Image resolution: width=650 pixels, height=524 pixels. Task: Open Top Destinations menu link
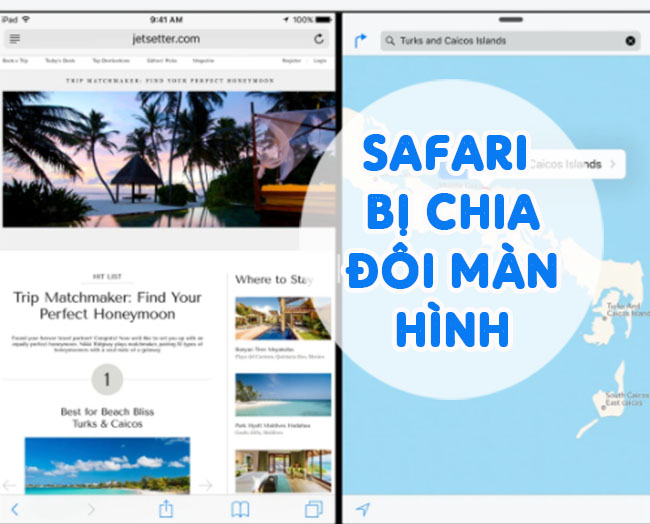[x=111, y=61]
